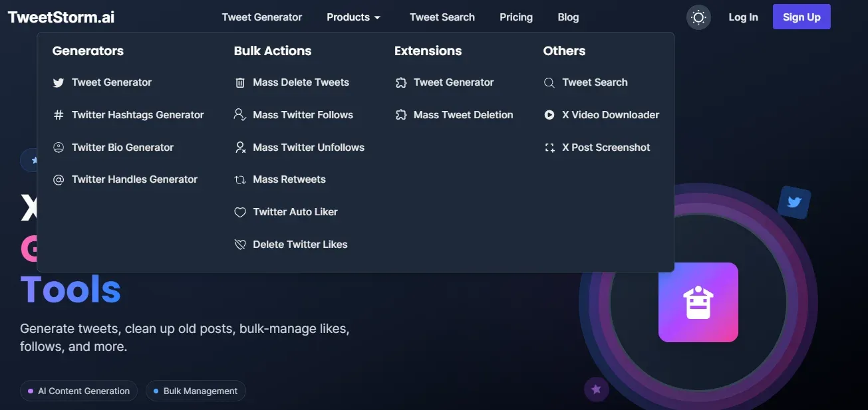This screenshot has height=410, width=868.
Task: Click the Bulk Management filter pill
Action: tap(196, 391)
